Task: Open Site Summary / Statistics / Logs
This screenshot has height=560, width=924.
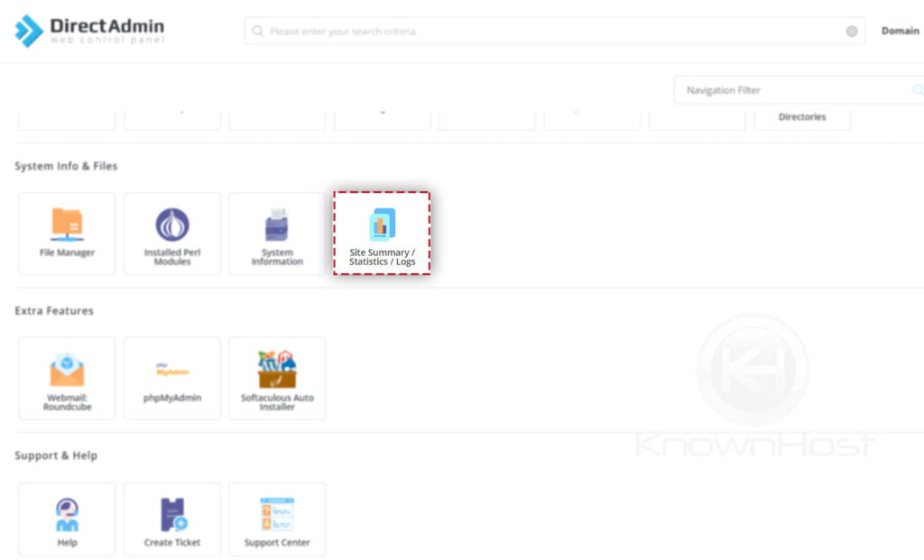Action: 382,234
